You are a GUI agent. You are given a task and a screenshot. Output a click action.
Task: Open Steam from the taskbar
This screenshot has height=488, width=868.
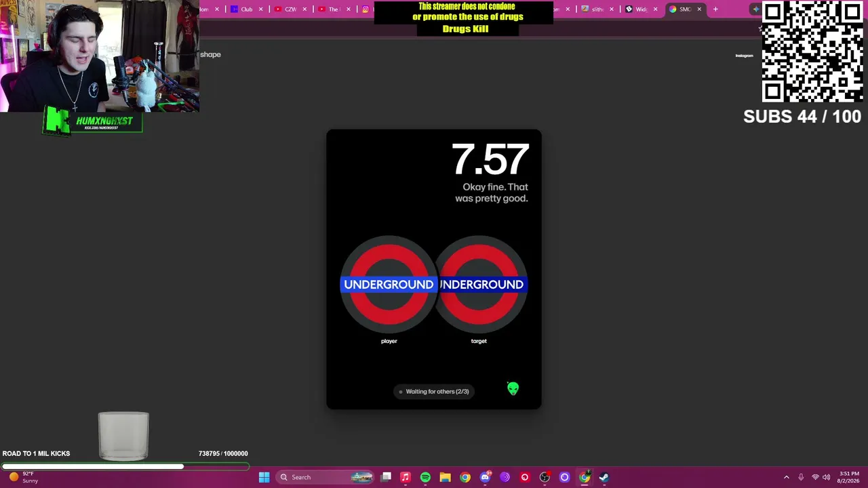(604, 477)
